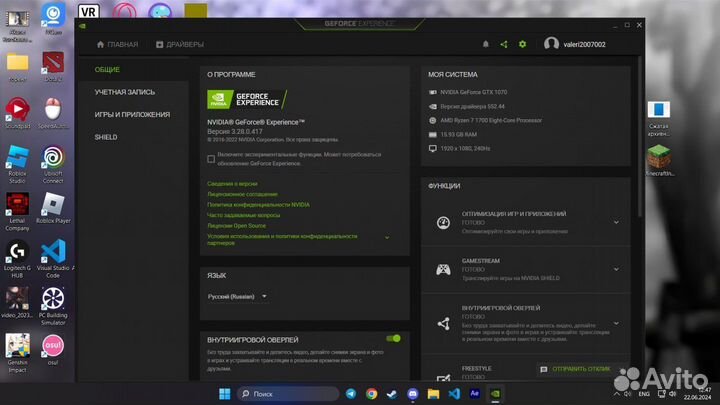Click the green share icon in header
The width and height of the screenshot is (720, 405).
[x=503, y=45]
